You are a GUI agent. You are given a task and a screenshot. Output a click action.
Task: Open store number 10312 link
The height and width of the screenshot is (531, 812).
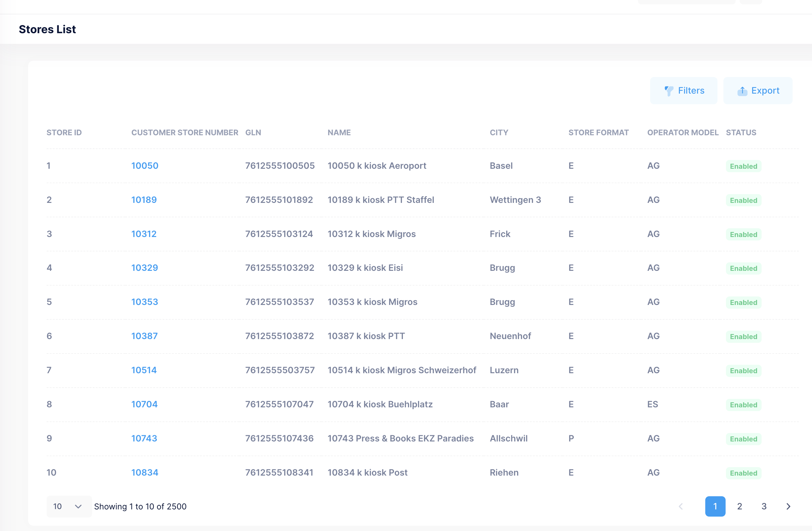tap(144, 234)
